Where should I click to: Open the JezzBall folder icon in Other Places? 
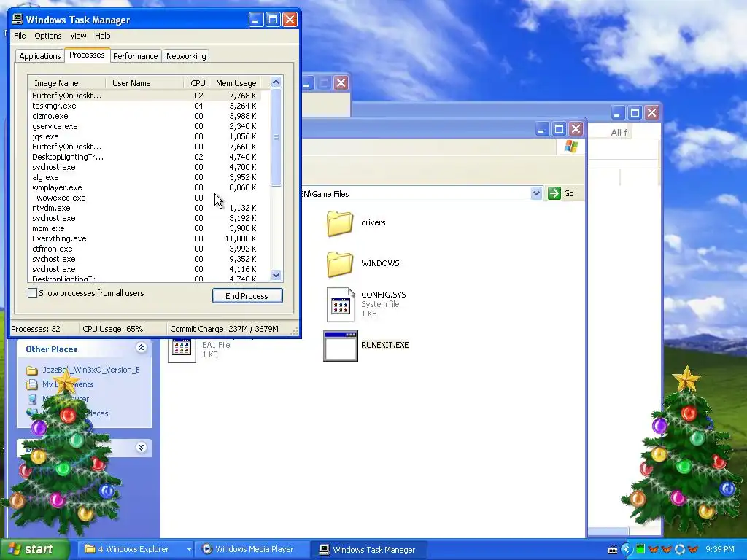coord(32,370)
